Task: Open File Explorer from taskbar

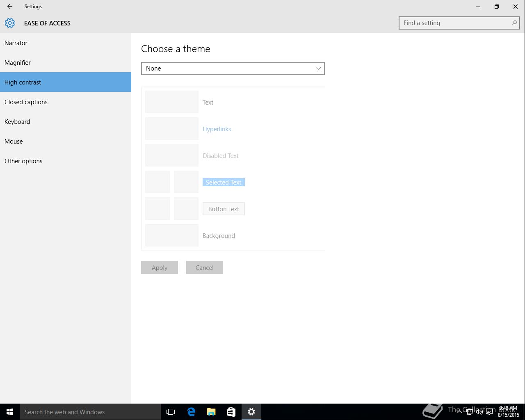Action: 211,412
